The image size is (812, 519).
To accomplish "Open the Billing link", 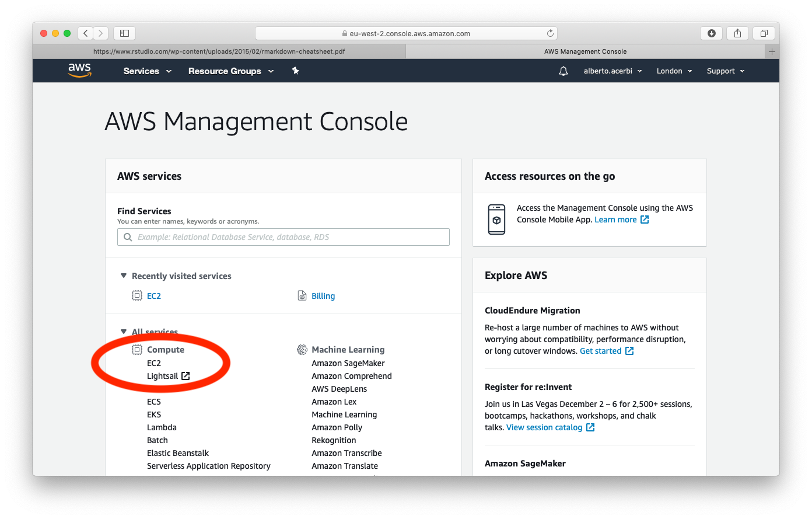I will (323, 296).
